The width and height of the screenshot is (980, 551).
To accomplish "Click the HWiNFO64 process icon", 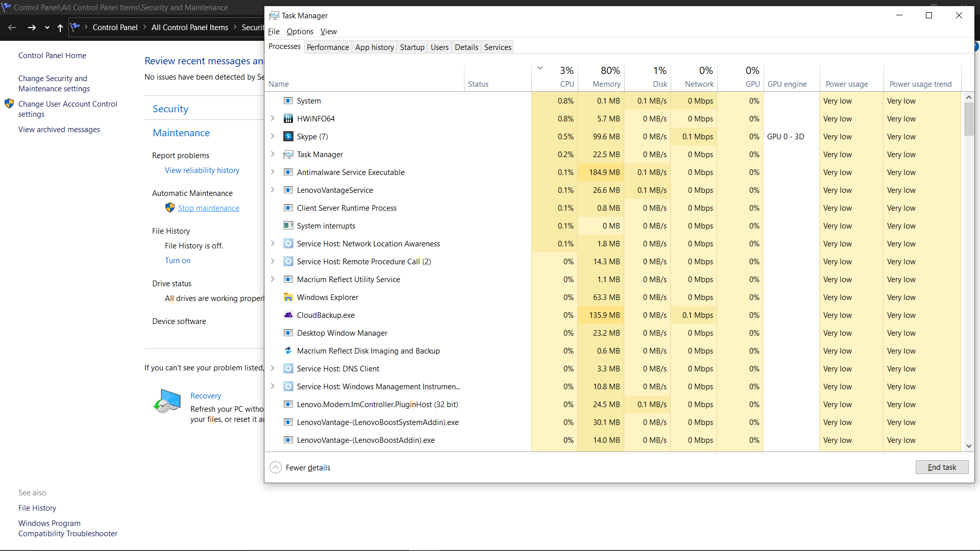I will click(288, 119).
